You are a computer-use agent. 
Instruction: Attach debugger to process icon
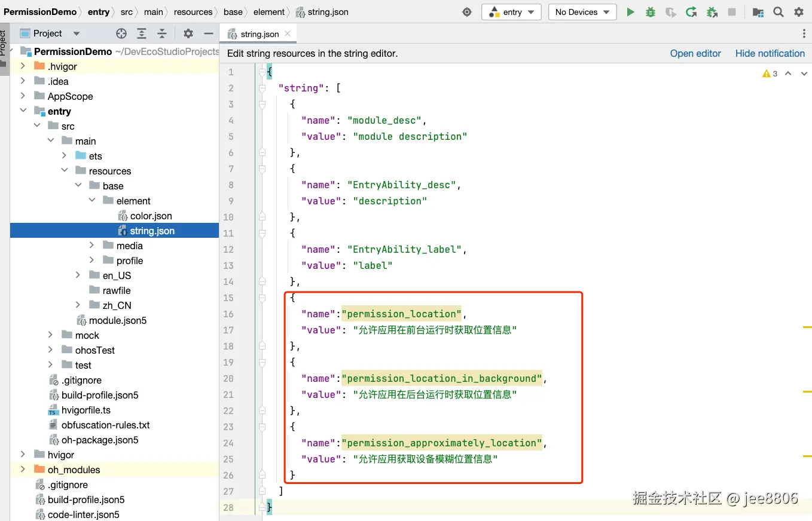[712, 12]
